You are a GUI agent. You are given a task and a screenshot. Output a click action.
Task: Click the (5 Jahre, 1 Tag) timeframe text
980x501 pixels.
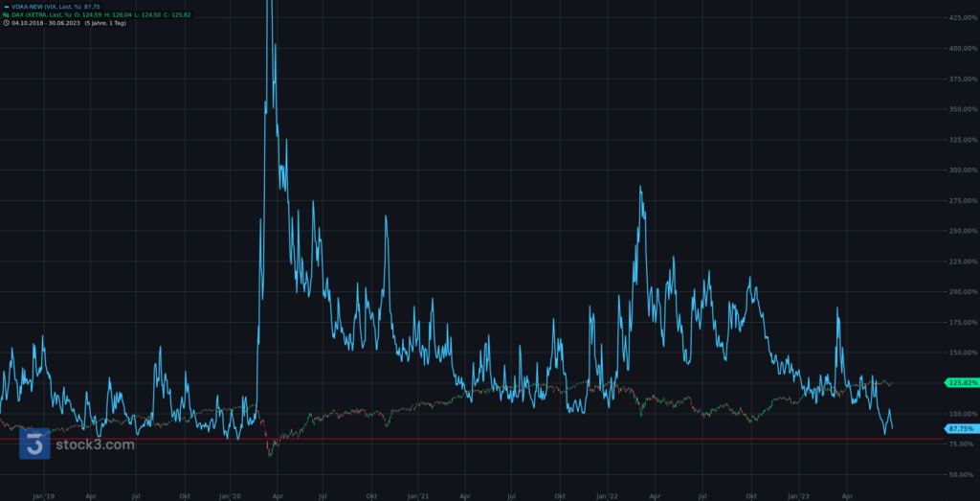click(104, 23)
